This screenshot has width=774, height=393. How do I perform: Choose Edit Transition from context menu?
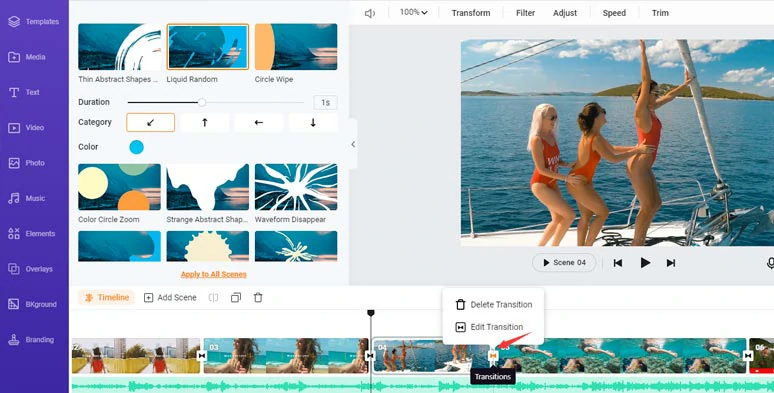tap(489, 327)
